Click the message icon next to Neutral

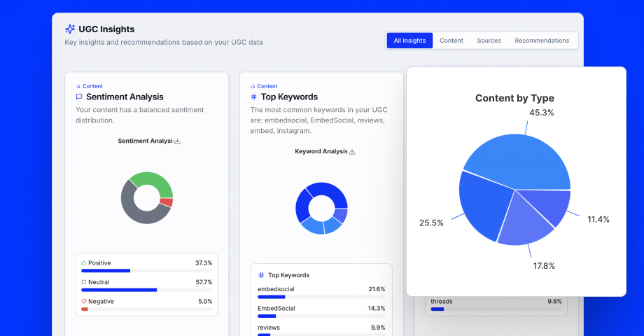click(84, 282)
